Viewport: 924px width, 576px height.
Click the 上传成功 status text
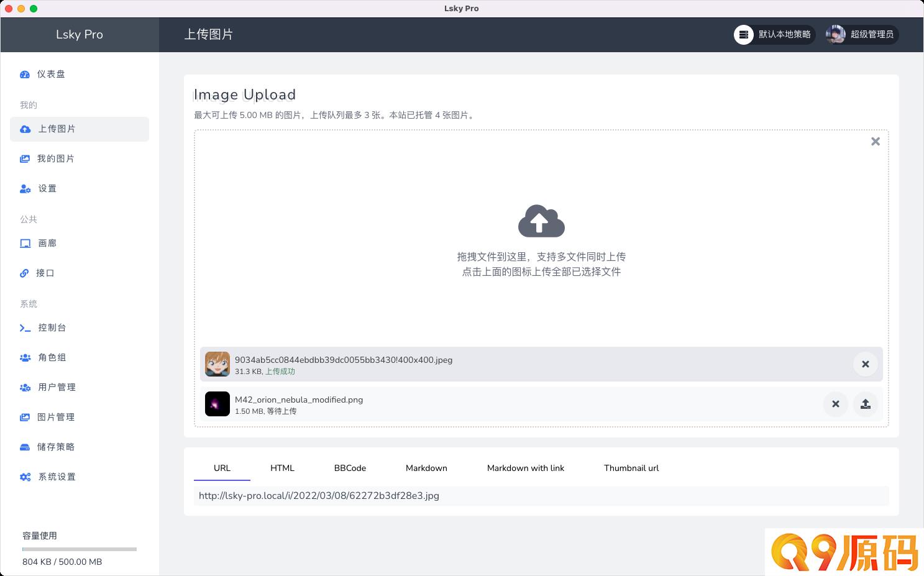pyautogui.click(x=280, y=372)
